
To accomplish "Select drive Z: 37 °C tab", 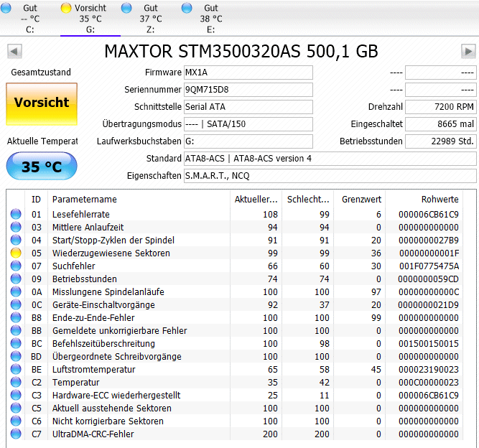I will 151,19.
